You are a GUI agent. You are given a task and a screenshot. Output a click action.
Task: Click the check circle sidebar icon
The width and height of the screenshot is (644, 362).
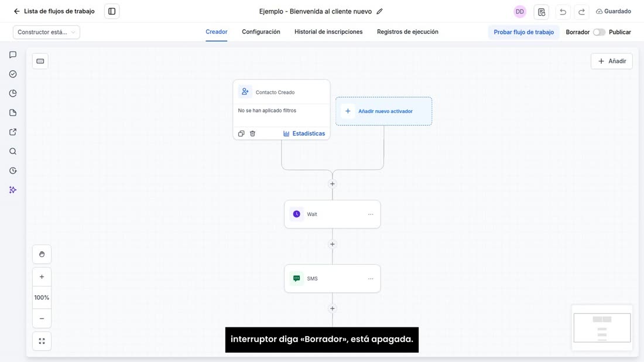tap(13, 74)
